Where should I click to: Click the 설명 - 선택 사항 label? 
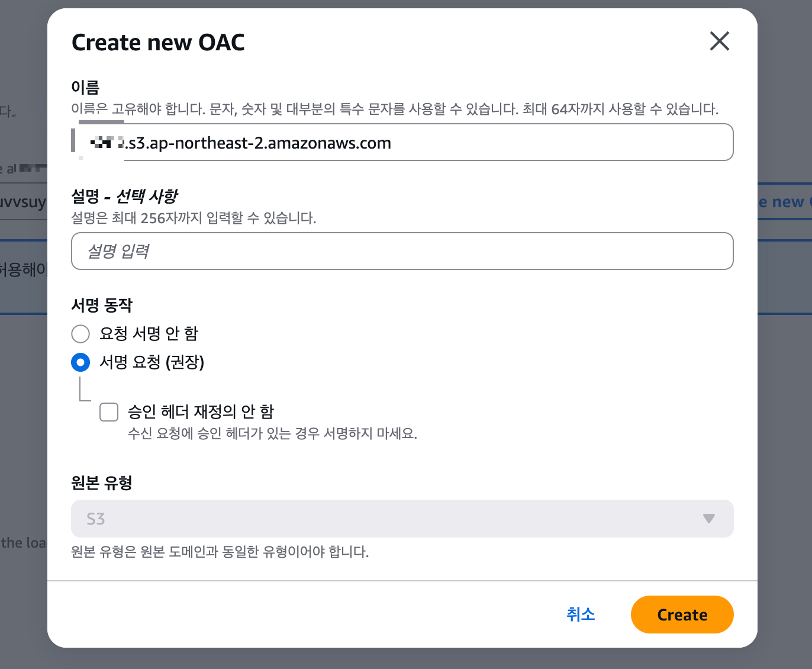point(124,197)
